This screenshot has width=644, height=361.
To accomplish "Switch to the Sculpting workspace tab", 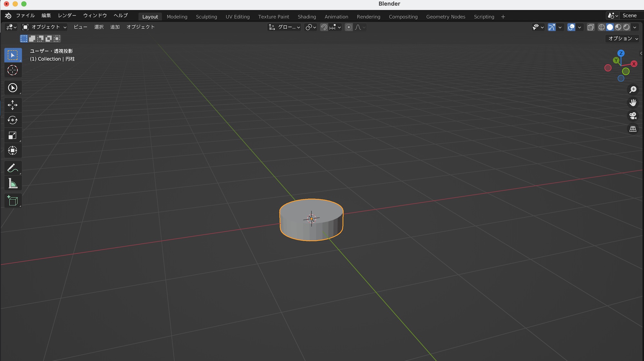I will pyautogui.click(x=206, y=17).
